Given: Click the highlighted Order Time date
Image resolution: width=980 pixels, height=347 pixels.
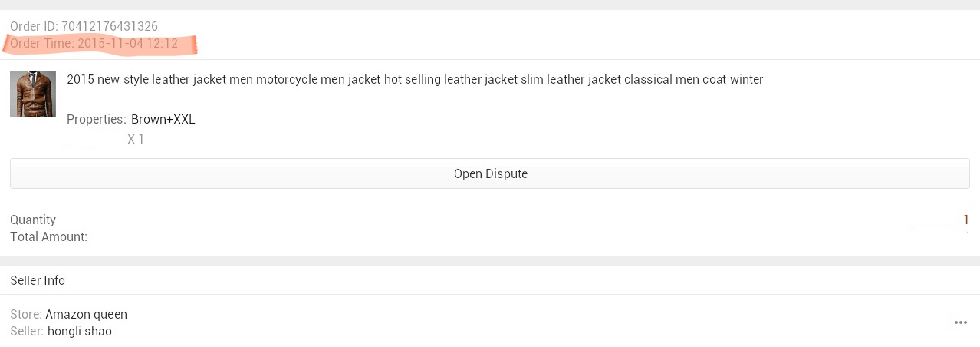Looking at the screenshot, I should [x=128, y=44].
